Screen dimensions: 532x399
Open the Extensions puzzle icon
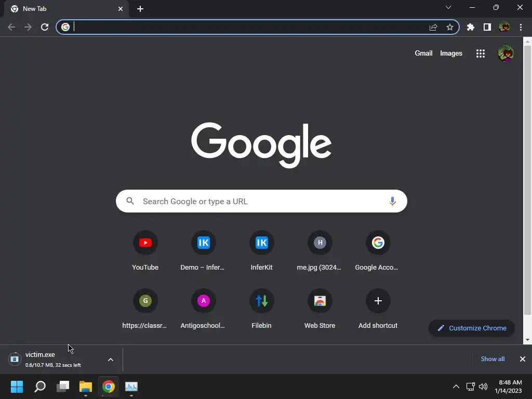[x=471, y=27]
